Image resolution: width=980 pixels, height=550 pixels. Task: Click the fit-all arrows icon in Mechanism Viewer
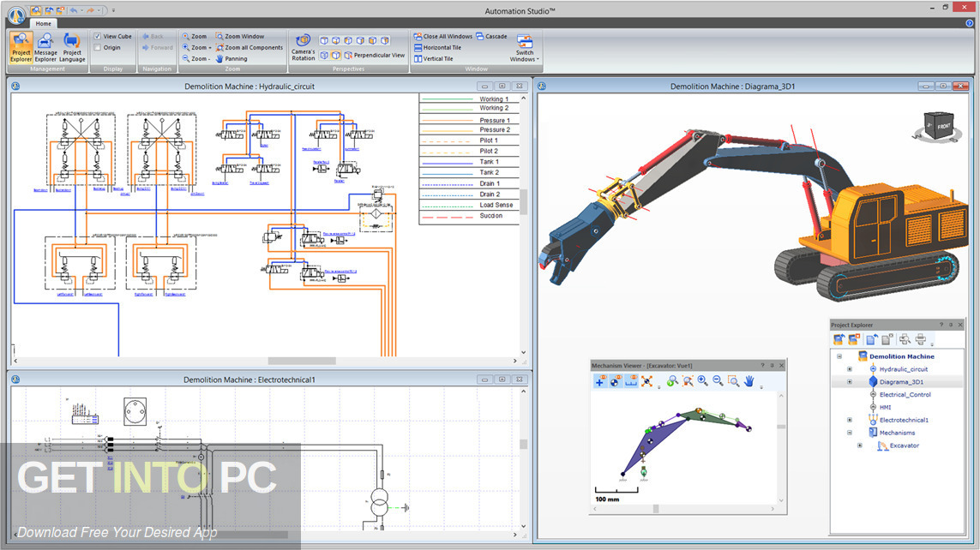(646, 381)
